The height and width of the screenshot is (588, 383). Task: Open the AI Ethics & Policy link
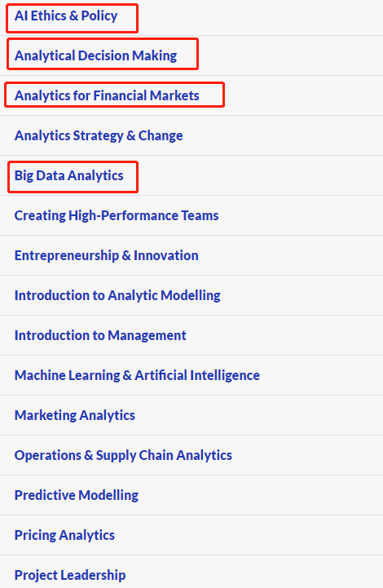[66, 16]
